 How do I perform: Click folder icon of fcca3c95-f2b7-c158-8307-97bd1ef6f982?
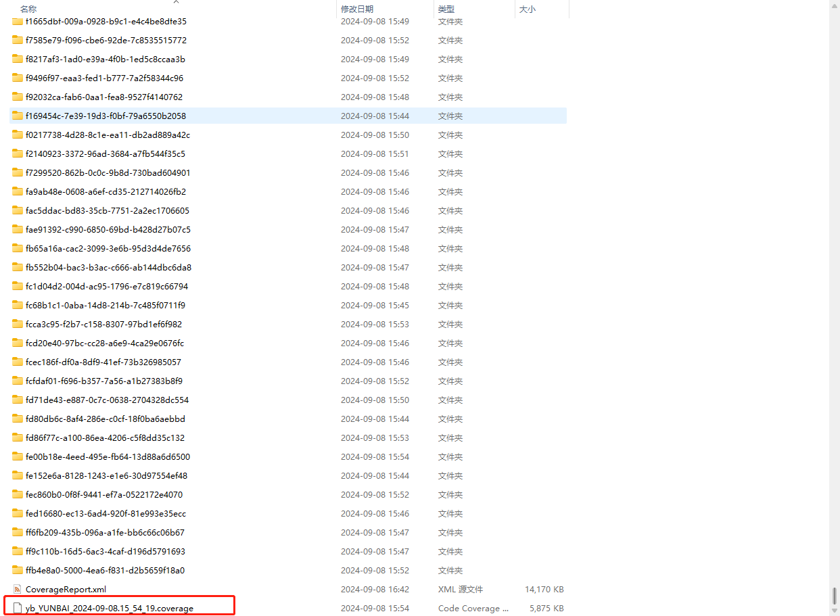pyautogui.click(x=18, y=324)
